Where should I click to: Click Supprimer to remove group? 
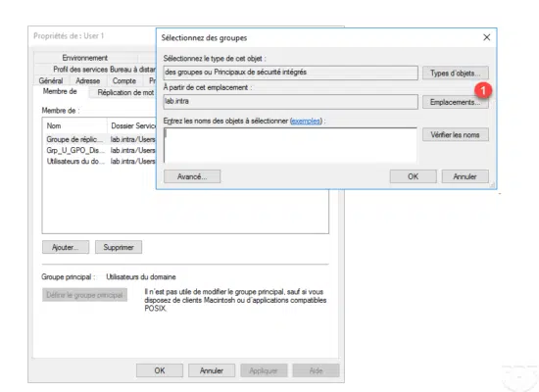tap(119, 247)
